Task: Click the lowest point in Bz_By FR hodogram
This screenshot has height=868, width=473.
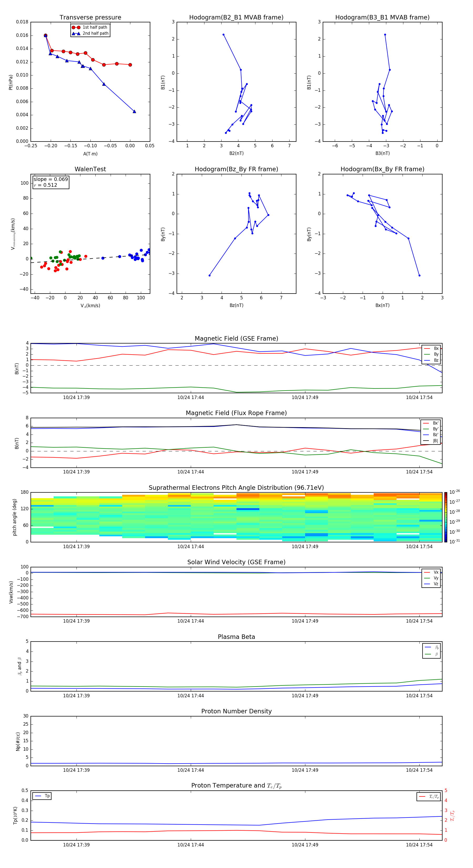Action: 209,276
